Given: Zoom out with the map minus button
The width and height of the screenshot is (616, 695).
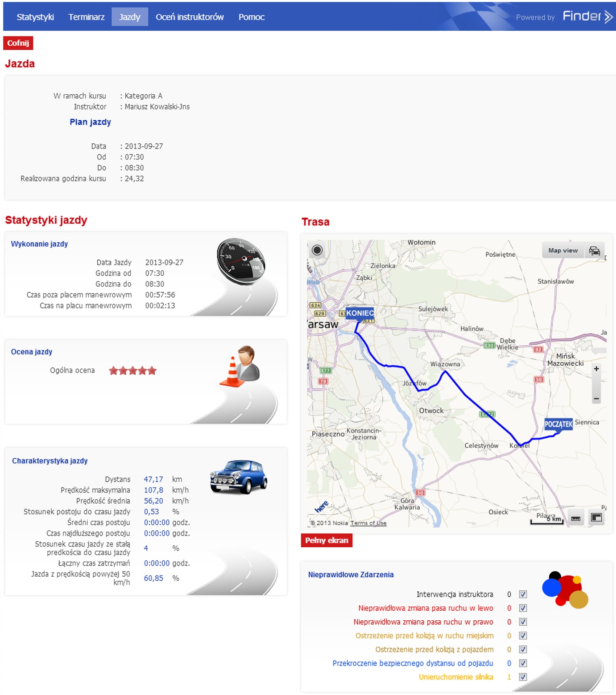Looking at the screenshot, I should coord(596,398).
